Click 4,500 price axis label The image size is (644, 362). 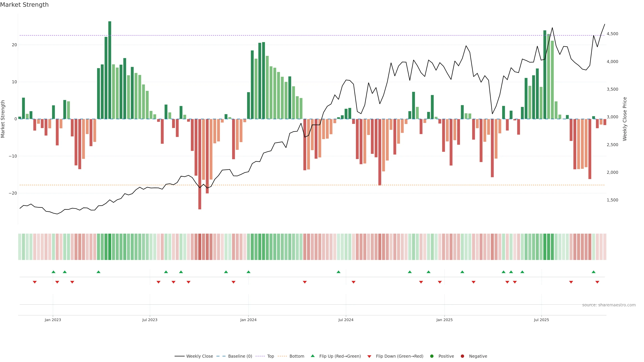[x=612, y=34]
